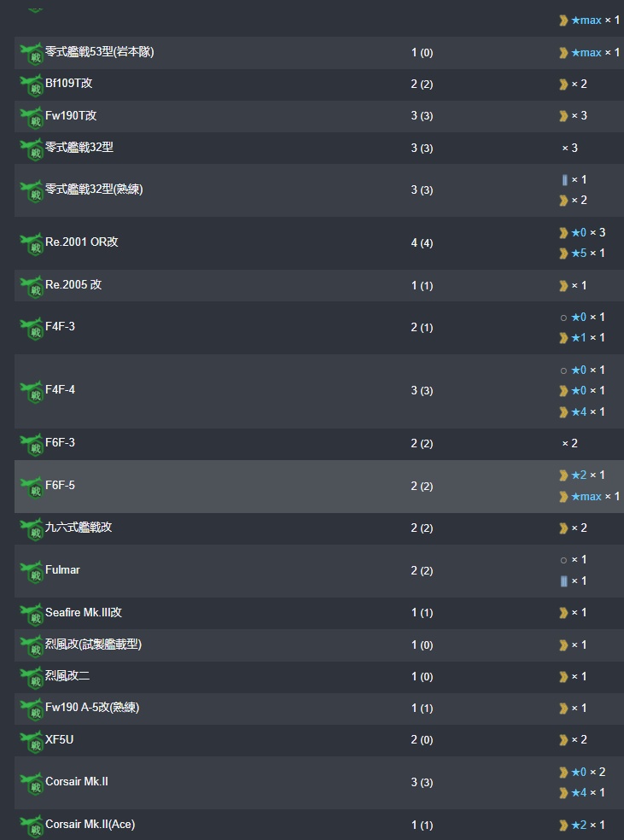Click the 烈風改二 equipment name
The height and width of the screenshot is (840, 624).
(67, 676)
